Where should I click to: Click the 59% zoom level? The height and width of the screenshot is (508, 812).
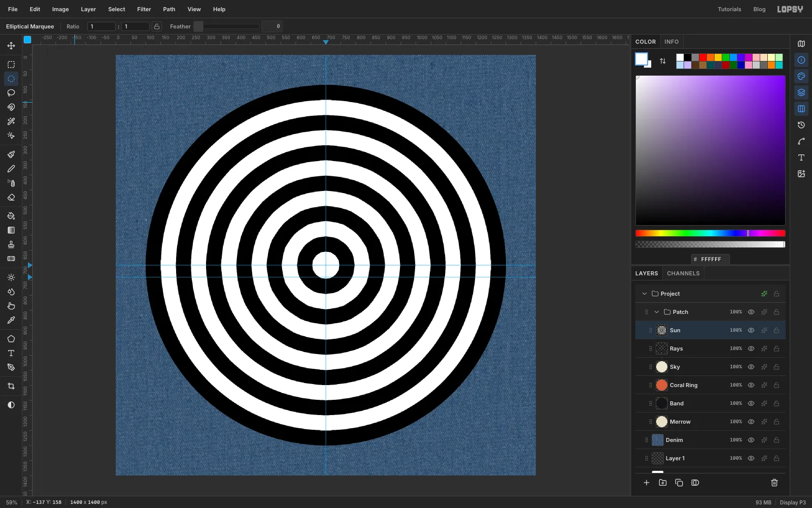click(12, 502)
